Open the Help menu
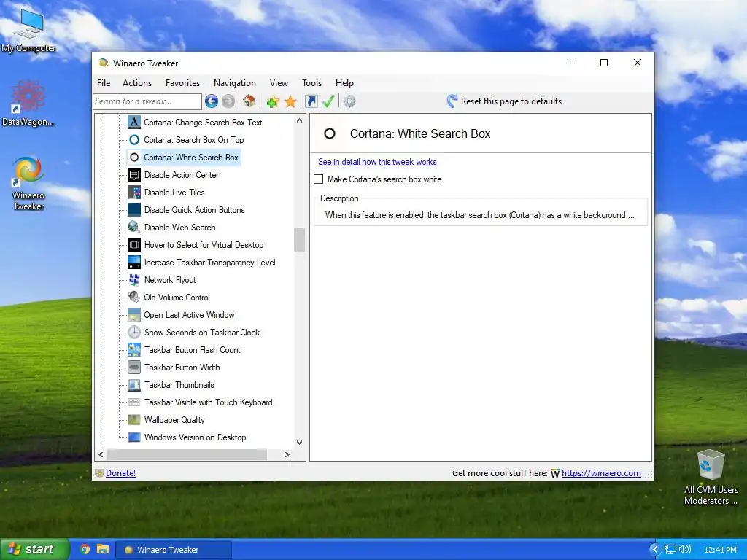 [x=344, y=83]
